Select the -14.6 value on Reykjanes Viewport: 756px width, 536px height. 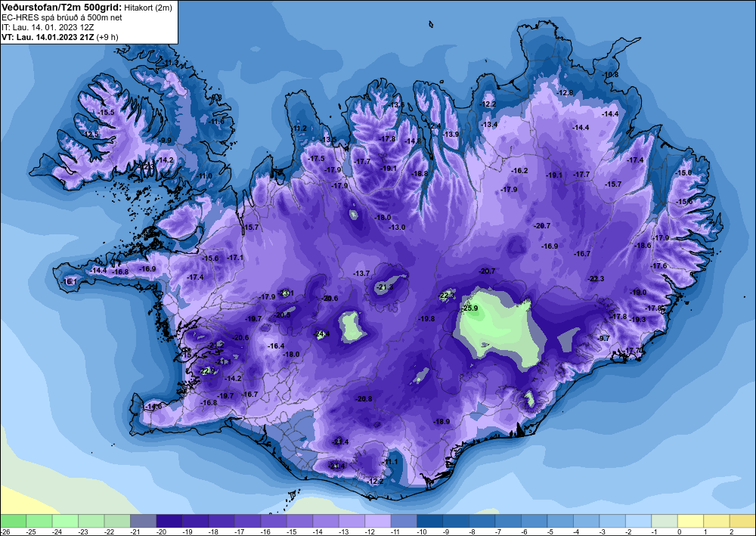[x=153, y=406]
